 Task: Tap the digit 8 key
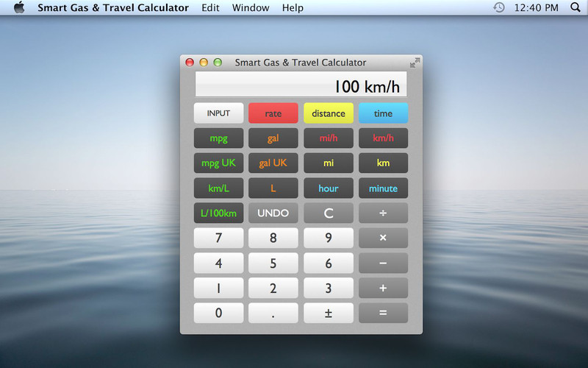pyautogui.click(x=273, y=238)
